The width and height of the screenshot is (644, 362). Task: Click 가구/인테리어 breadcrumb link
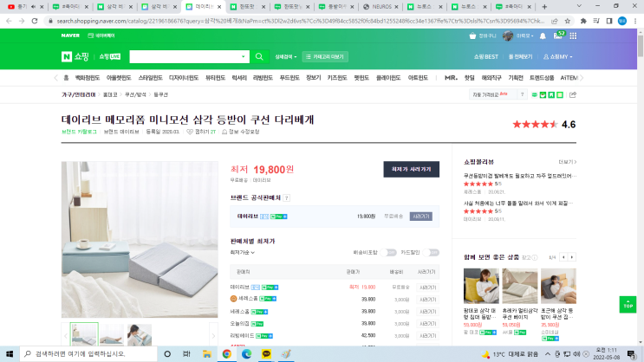(79, 94)
